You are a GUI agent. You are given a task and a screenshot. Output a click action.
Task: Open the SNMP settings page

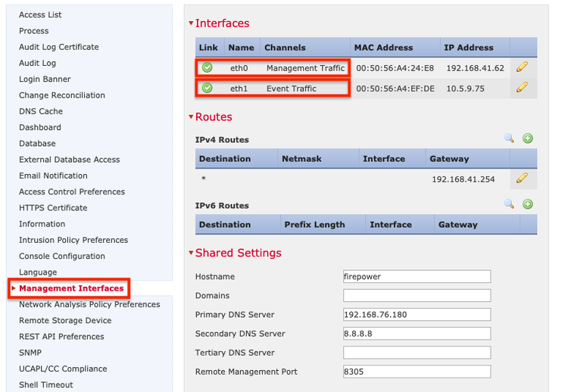[x=30, y=353]
